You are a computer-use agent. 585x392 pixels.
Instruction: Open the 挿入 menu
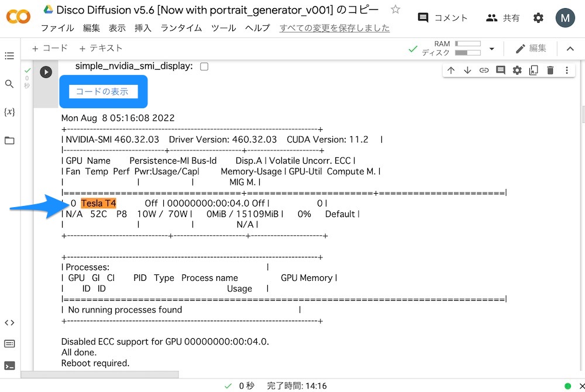pos(143,28)
